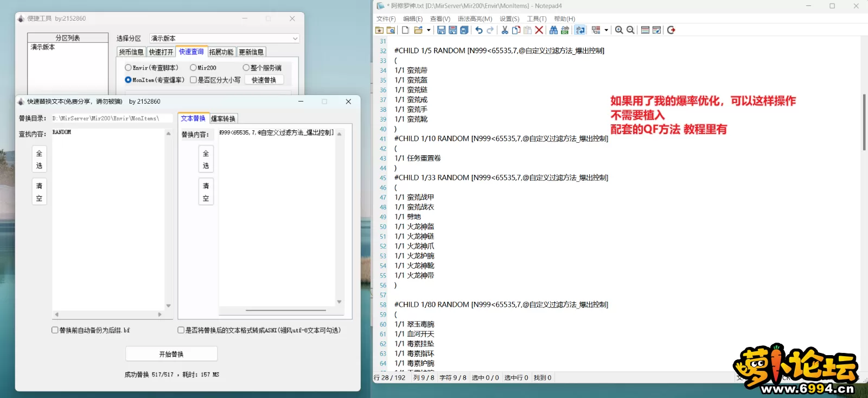This screenshot has height=398, width=868.
Task: Click the customize schemes icon
Action: (656, 30)
